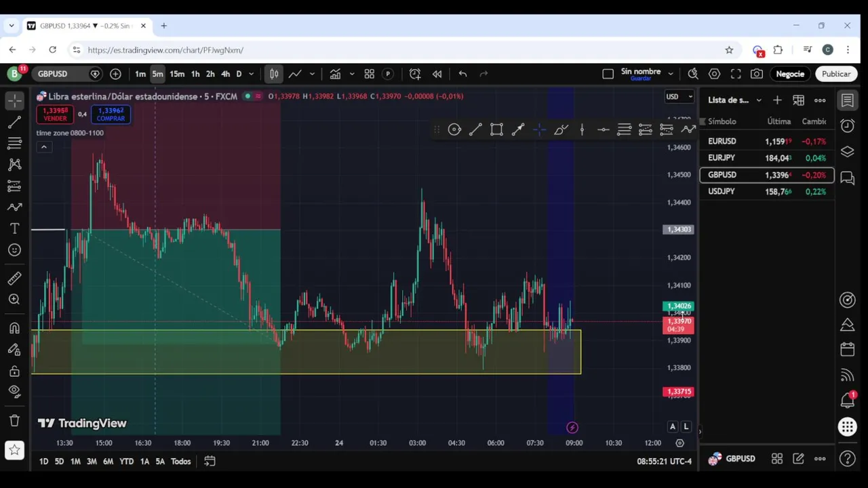868x488 pixels.
Task: Open the create alert button
Action: [415, 74]
